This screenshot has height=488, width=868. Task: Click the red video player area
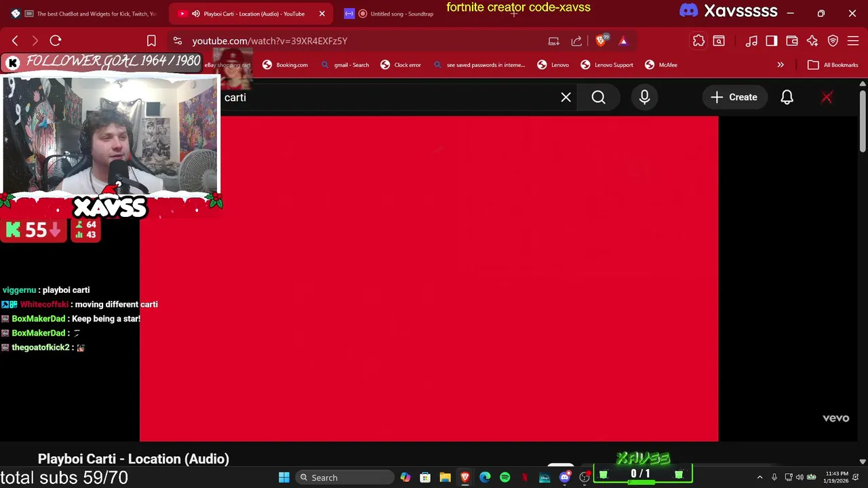pyautogui.click(x=429, y=278)
